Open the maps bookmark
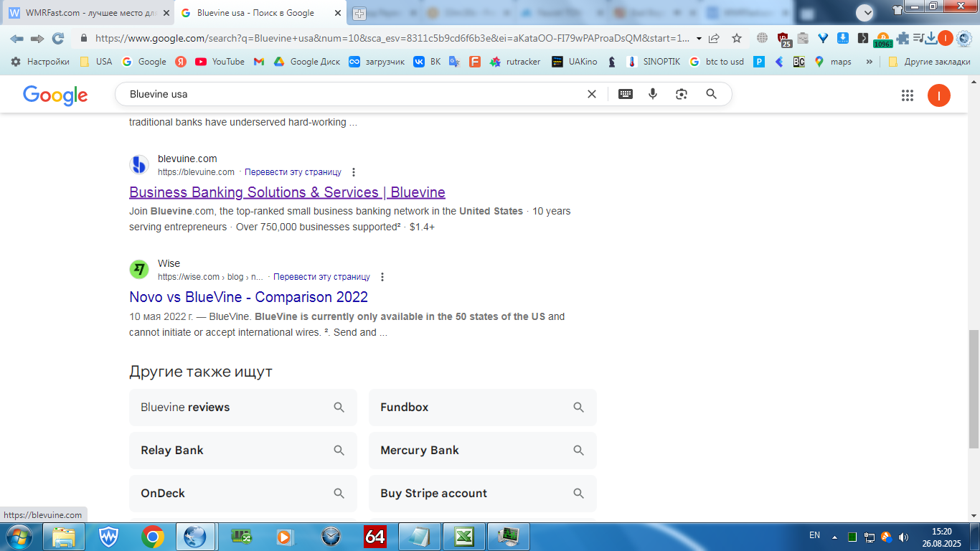The width and height of the screenshot is (980, 551). tap(833, 62)
